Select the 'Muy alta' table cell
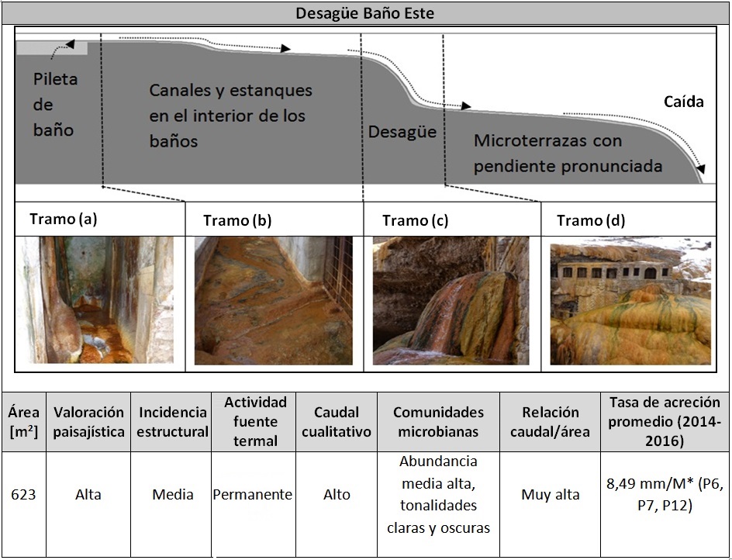Screen dimensions: 732x560 [551, 495]
